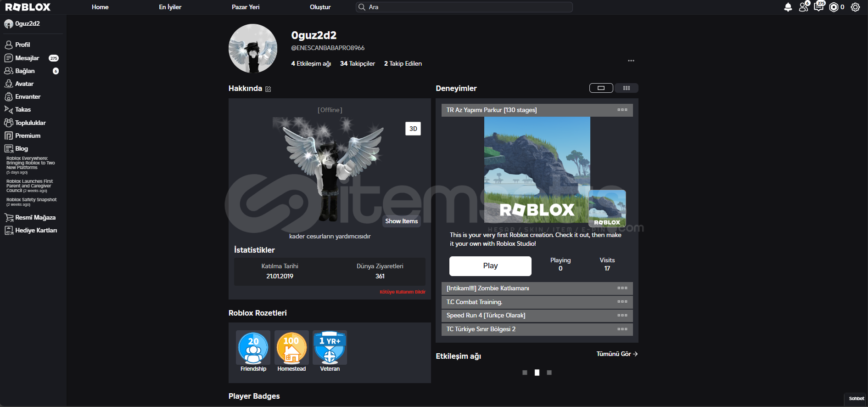This screenshot has height=407, width=868.
Task: Click the Bağlan icon in the sidebar
Action: (x=8, y=71)
